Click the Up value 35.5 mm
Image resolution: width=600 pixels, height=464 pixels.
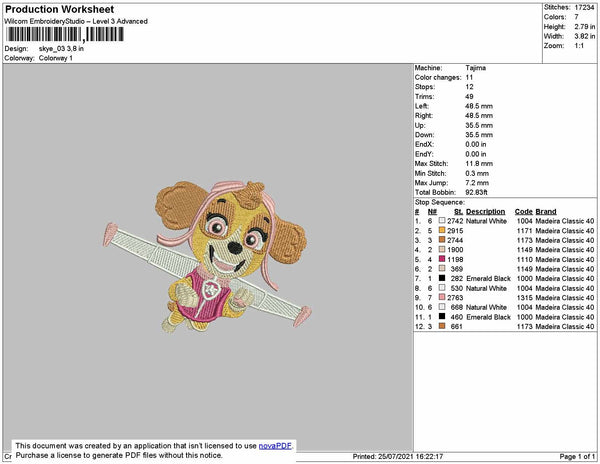479,125
